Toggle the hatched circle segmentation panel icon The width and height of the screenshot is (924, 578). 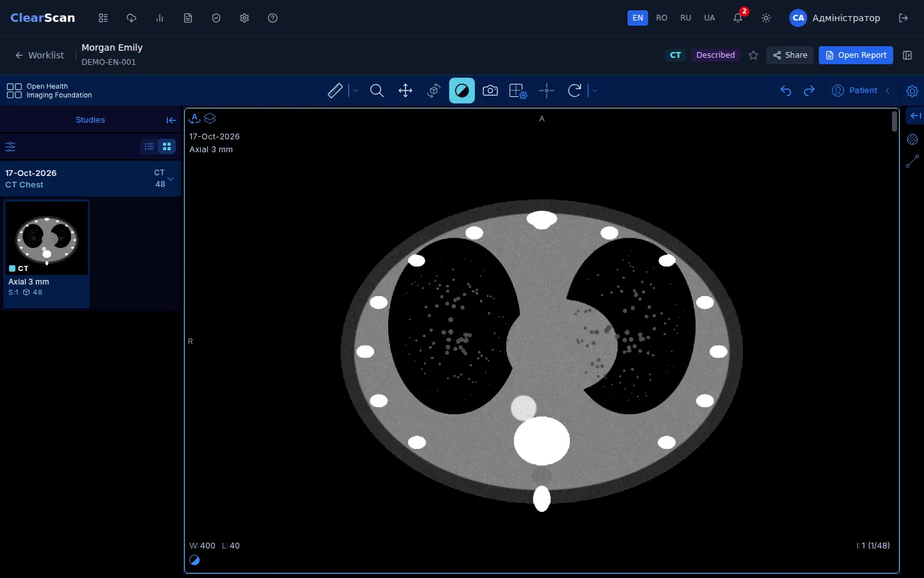[x=912, y=139]
